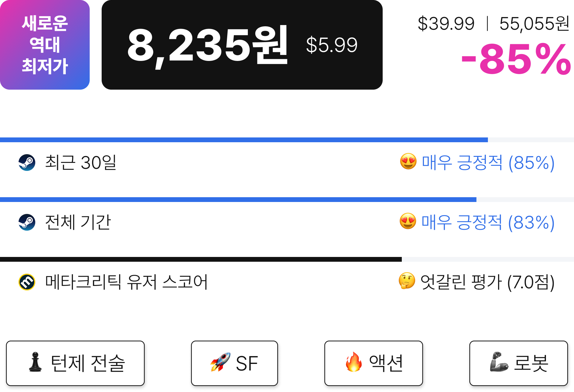Open the 매우 긍정적 (85%) review link
This screenshot has height=392, width=574.
[x=488, y=163]
